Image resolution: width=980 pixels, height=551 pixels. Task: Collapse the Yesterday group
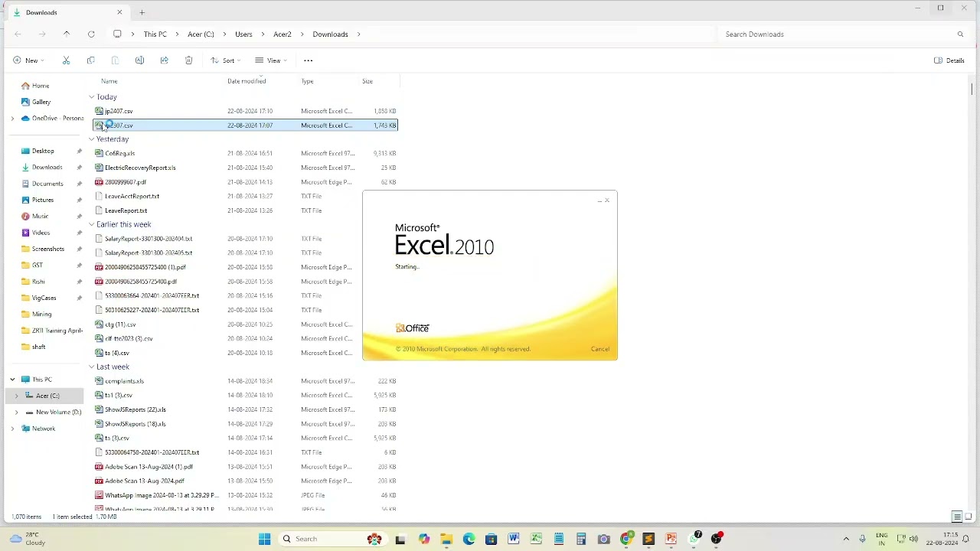pyautogui.click(x=91, y=139)
